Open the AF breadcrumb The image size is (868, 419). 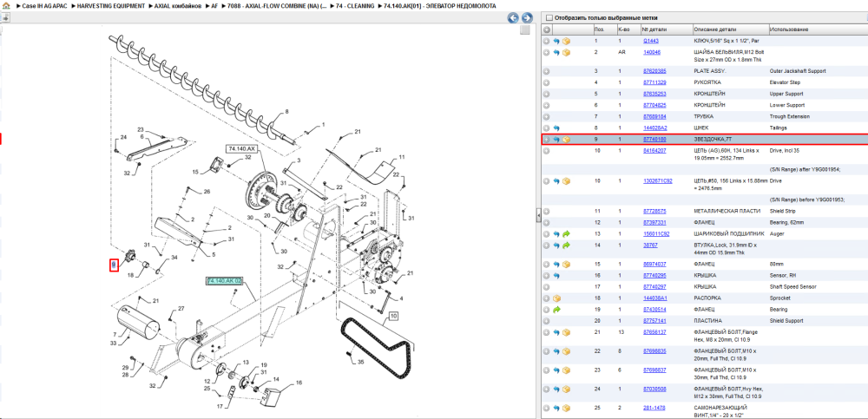214,6
